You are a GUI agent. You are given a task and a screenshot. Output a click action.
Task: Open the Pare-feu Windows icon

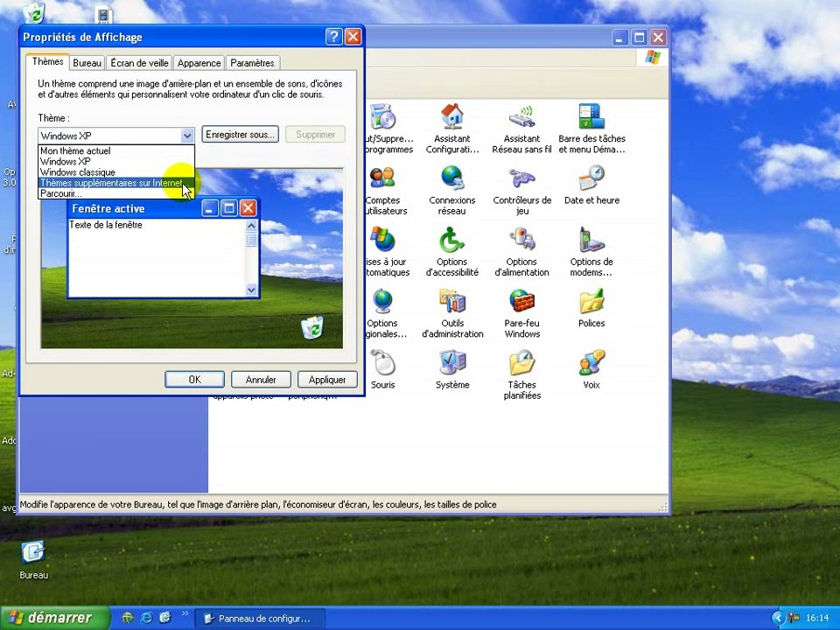(x=521, y=304)
